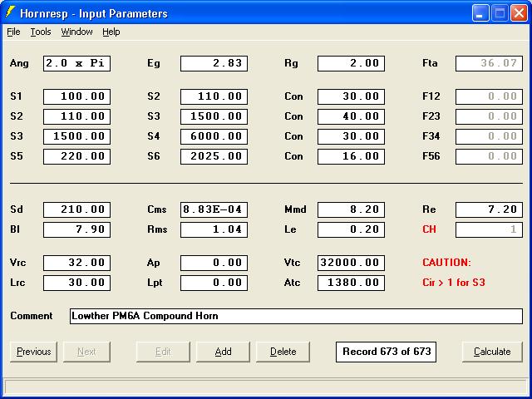Click the S1 field with 100.00
532x399 pixels.
coord(76,96)
